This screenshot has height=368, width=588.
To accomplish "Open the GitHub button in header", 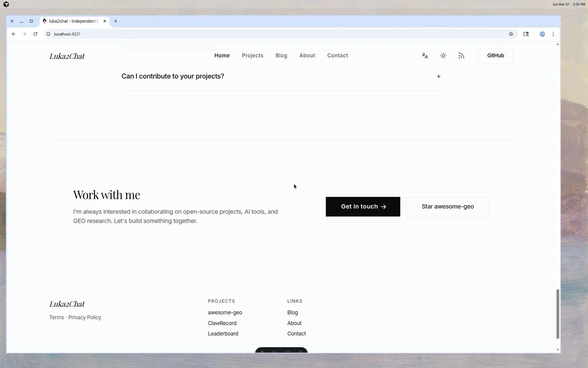I will point(495,56).
